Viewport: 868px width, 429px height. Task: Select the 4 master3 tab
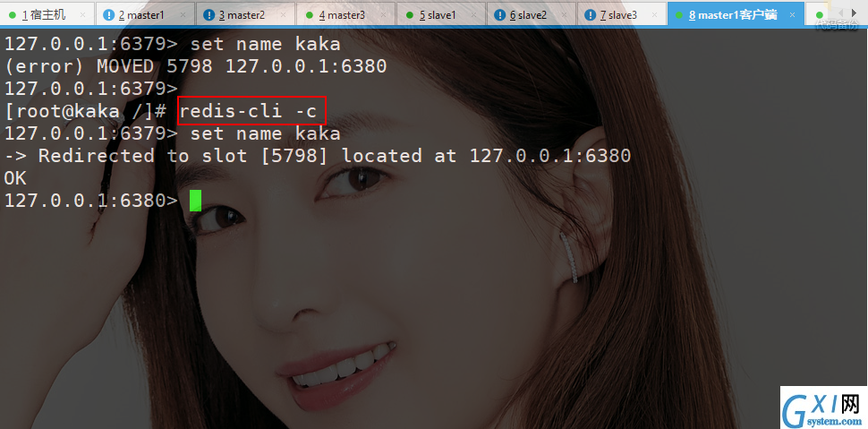[345, 14]
